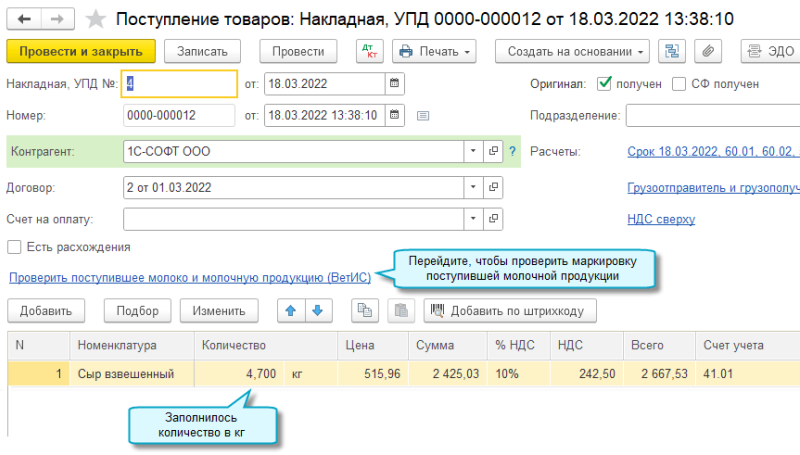Move row up with blue up arrow
800x455 pixels.
(x=291, y=311)
